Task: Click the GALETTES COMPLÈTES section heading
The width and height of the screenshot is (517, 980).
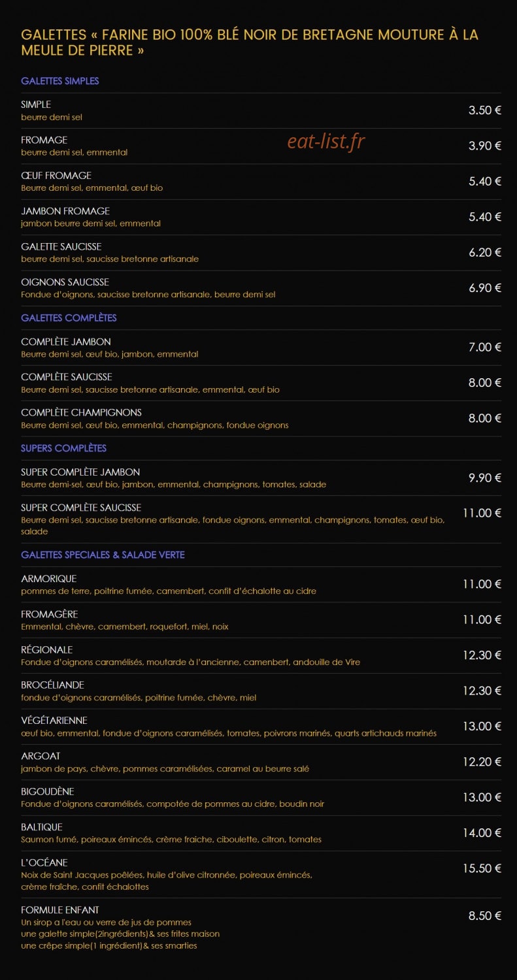Action: [x=69, y=318]
